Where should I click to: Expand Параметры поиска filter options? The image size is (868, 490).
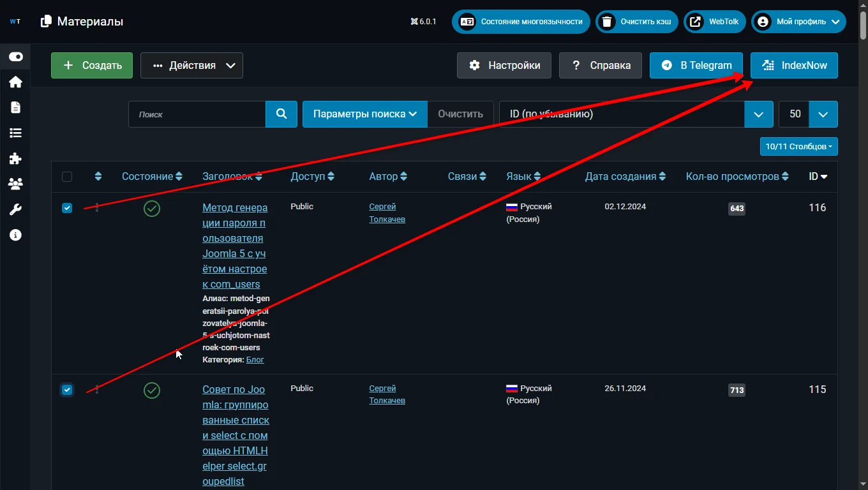click(364, 114)
